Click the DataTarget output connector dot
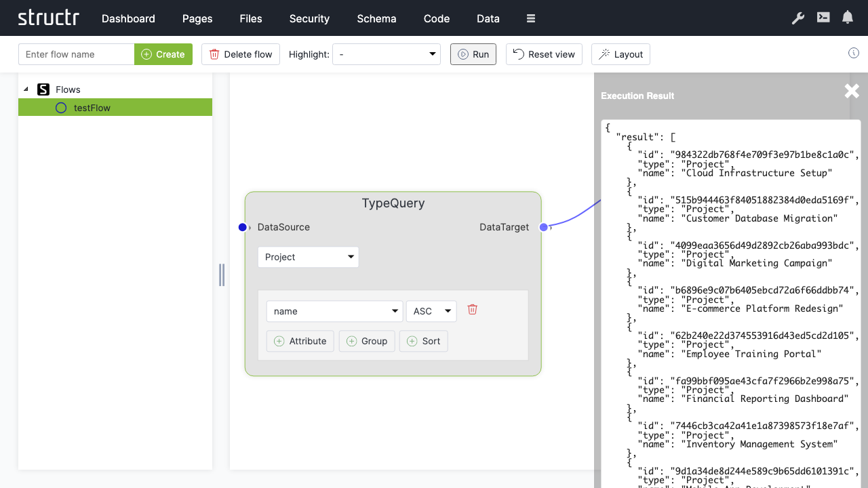Image resolution: width=868 pixels, height=488 pixels. 543,227
